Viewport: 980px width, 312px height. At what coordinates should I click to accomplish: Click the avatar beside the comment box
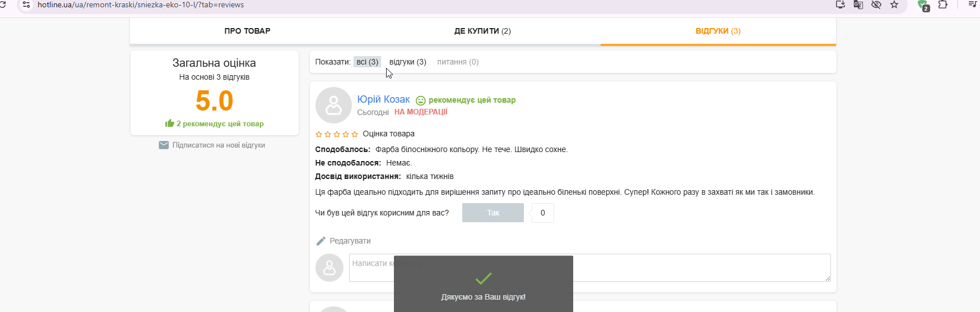329,268
